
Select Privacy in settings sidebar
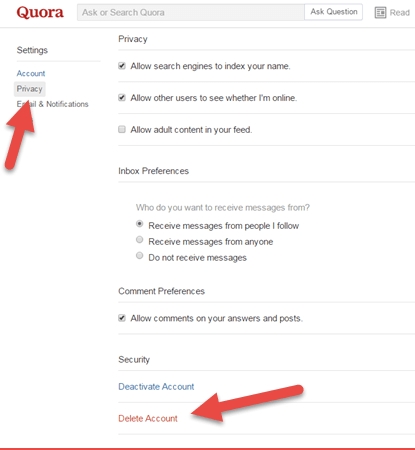pos(30,89)
